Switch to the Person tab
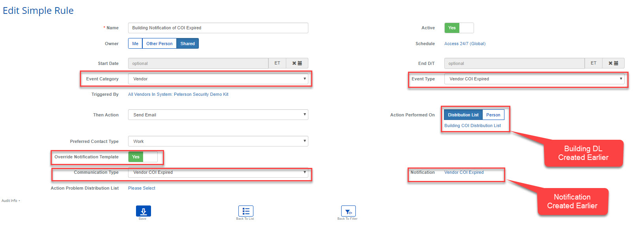Image resolution: width=644 pixels, height=232 pixels. (x=493, y=115)
